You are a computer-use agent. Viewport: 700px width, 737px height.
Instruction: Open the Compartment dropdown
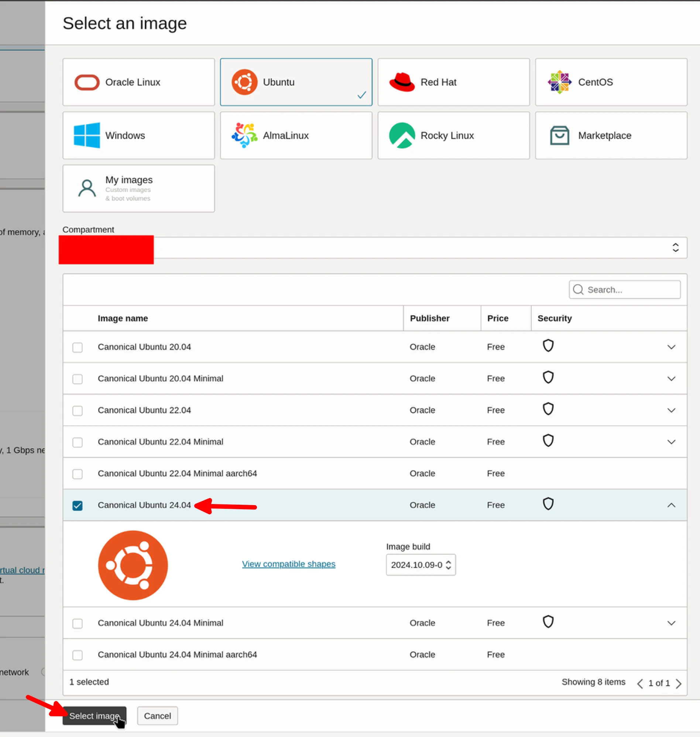(x=375, y=247)
